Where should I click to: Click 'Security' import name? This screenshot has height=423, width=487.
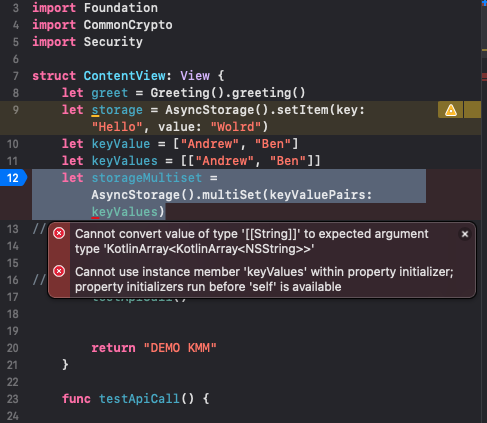pos(113,42)
